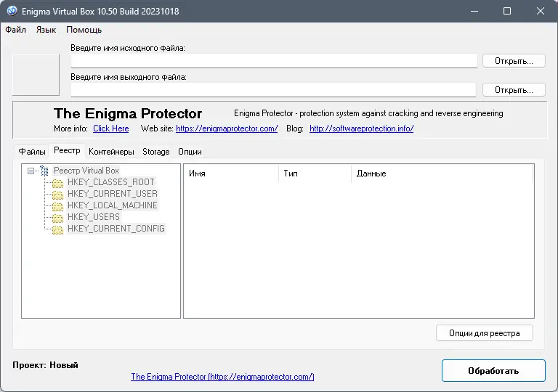Select the HKEY_LOCAL_MACHINE tree item
This screenshot has height=392, width=558.
[113, 205]
